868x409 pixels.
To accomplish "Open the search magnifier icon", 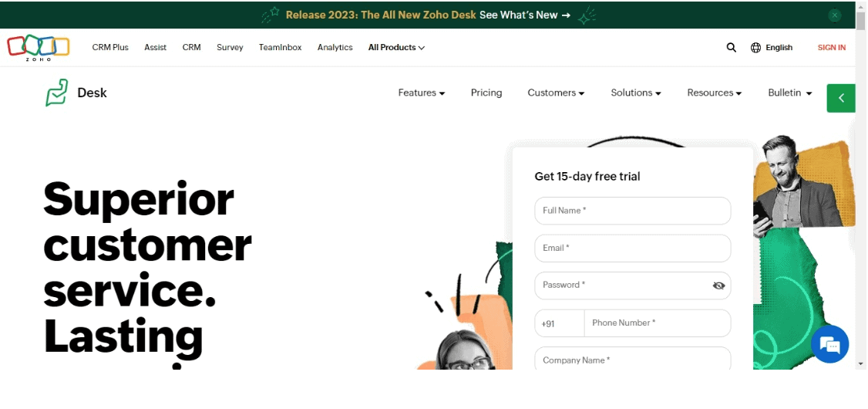I will click(732, 48).
